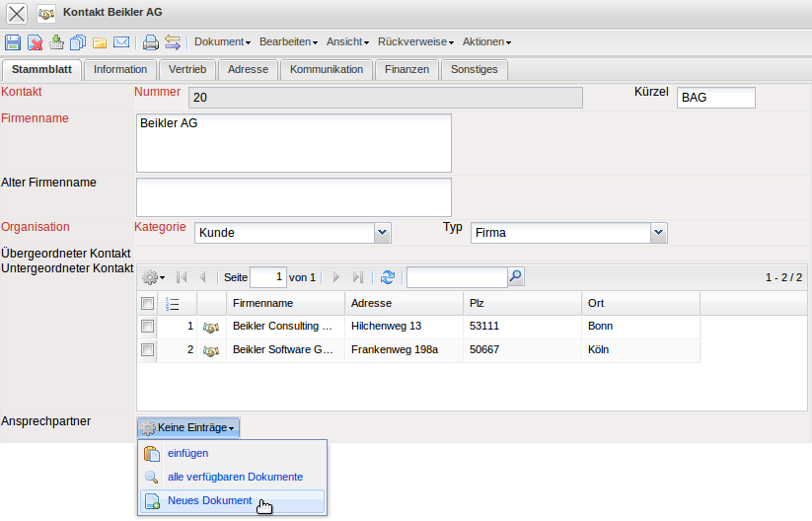Click the printer icon in toolbar
The image size is (812, 521).
click(150, 42)
